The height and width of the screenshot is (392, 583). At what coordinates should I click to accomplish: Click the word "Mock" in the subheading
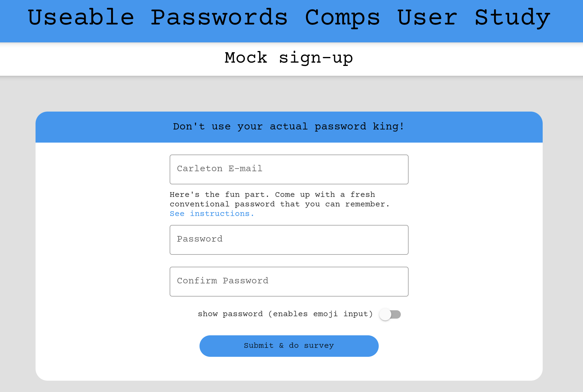[246, 58]
